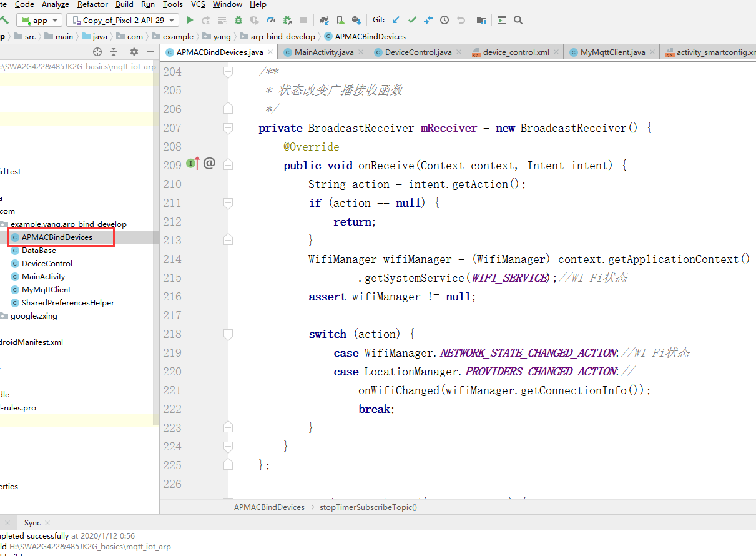Click stopTimerSubscribeTopic() editor breadcrumb

tap(368, 507)
